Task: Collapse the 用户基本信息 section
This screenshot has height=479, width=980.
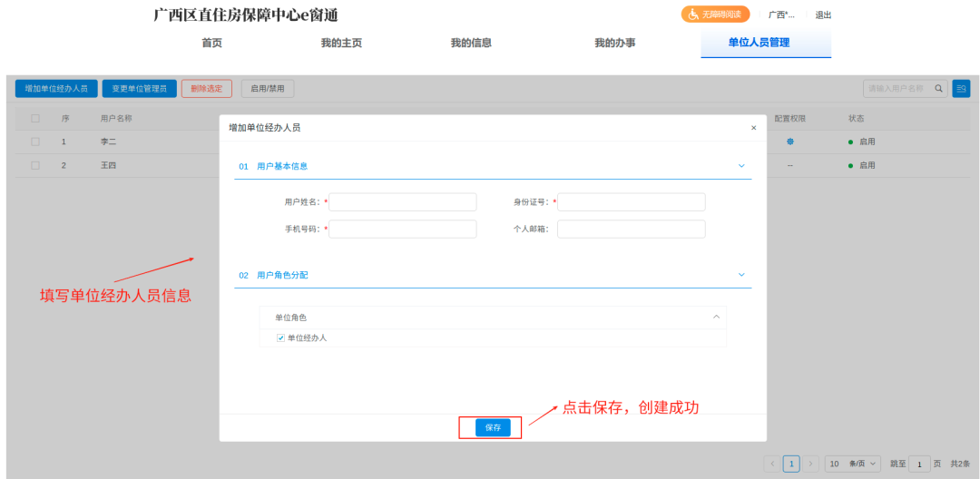Action: 740,166
